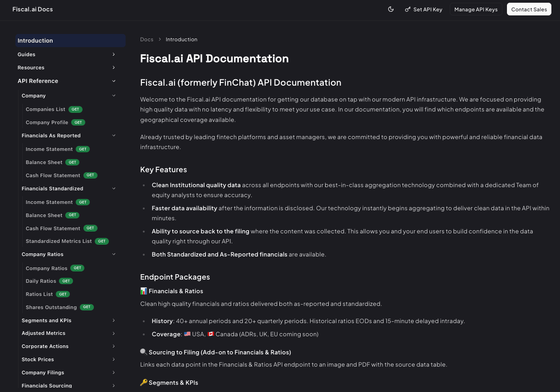Select Introduction in the sidebar
The height and width of the screenshot is (392, 560).
click(x=35, y=40)
